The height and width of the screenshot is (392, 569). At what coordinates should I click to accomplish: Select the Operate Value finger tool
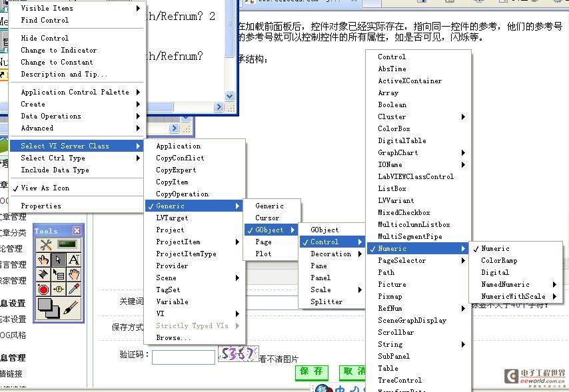43,259
